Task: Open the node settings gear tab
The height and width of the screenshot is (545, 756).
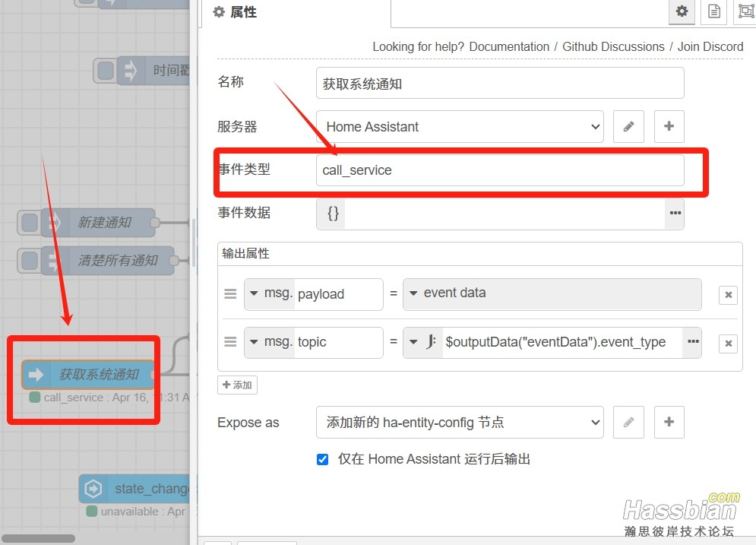Action: [x=682, y=11]
